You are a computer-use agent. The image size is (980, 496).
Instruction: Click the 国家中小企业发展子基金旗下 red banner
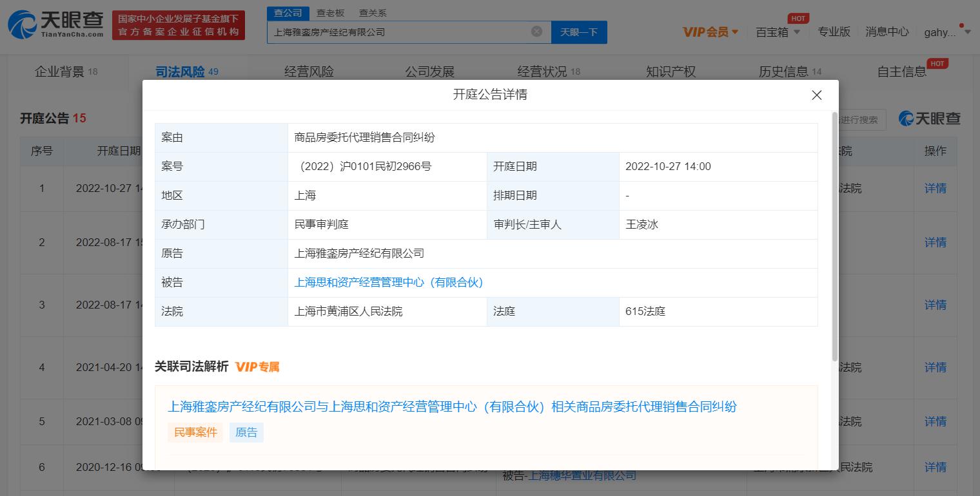pos(179,25)
